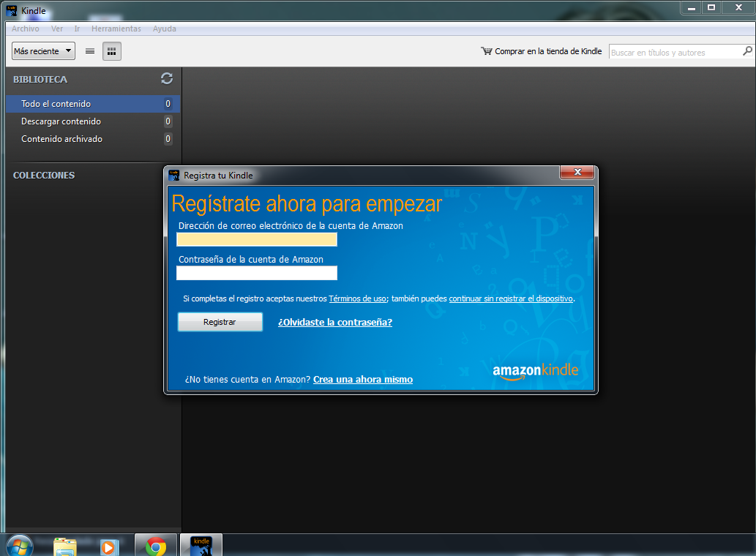Minimize the Kindle window
This screenshot has width=756, height=556.
[x=692, y=8]
